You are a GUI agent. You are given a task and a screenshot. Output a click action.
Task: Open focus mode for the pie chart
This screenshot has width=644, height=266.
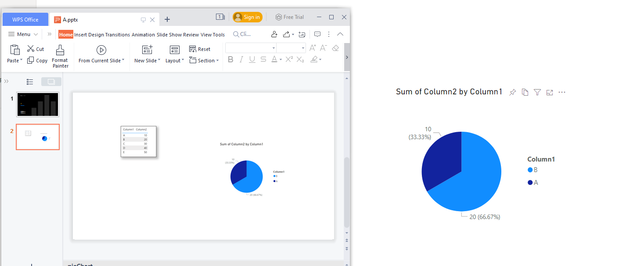[550, 92]
